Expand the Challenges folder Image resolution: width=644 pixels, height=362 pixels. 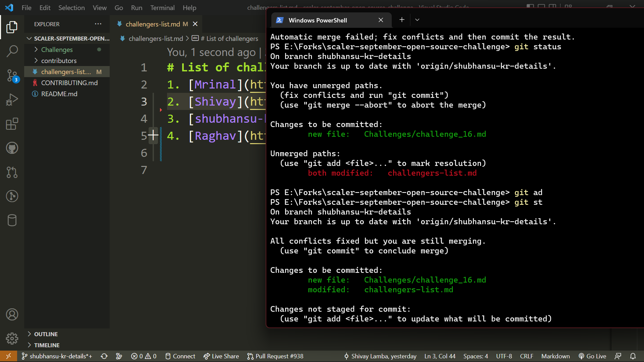coord(56,49)
